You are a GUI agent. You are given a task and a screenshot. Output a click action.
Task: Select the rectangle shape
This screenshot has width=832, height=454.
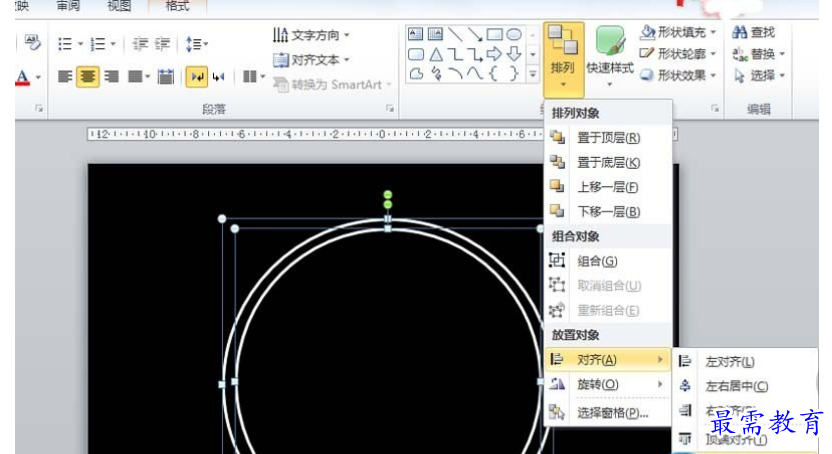[494, 34]
